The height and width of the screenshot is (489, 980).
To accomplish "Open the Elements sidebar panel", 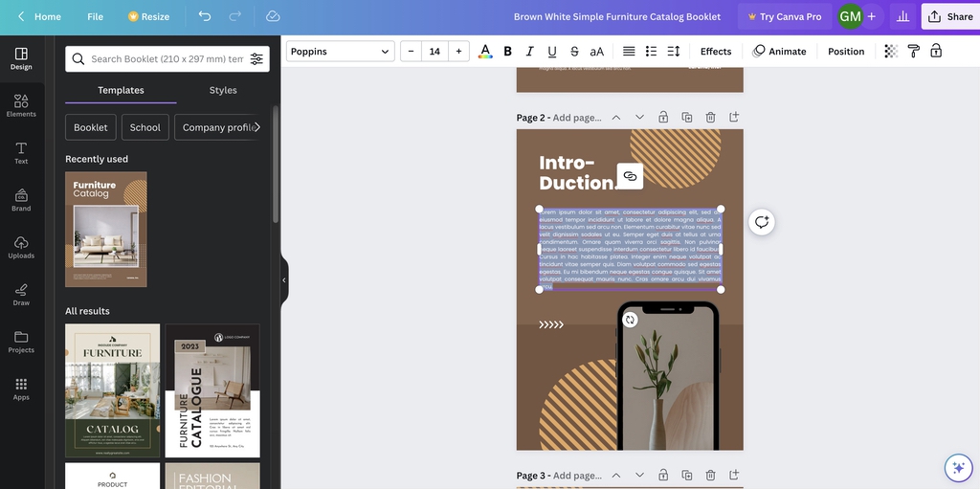I will [x=21, y=105].
